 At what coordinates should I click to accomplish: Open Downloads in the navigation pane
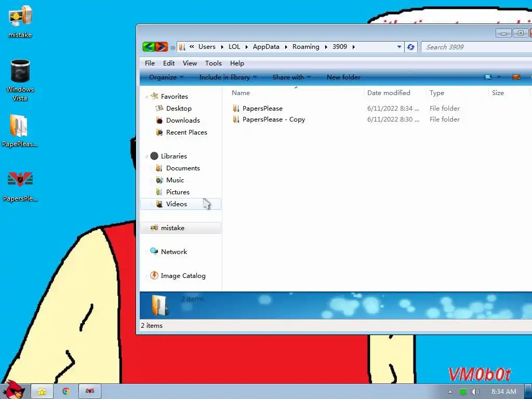pyautogui.click(x=183, y=121)
